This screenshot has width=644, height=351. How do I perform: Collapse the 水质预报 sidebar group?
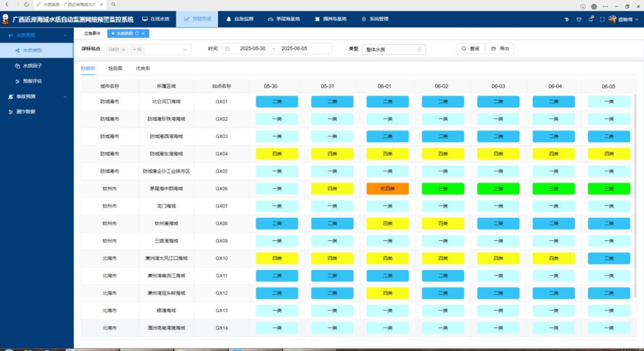tap(65, 35)
